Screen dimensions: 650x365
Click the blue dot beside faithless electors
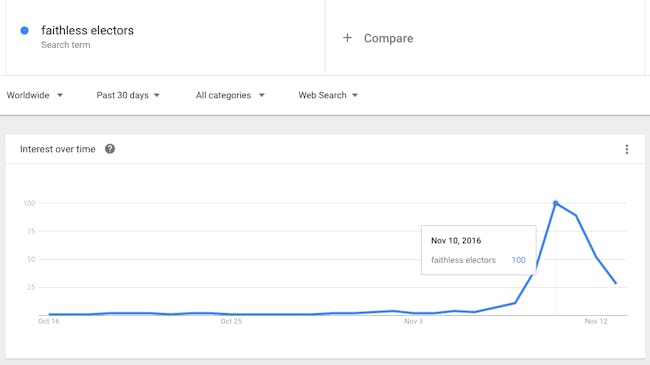tap(24, 30)
